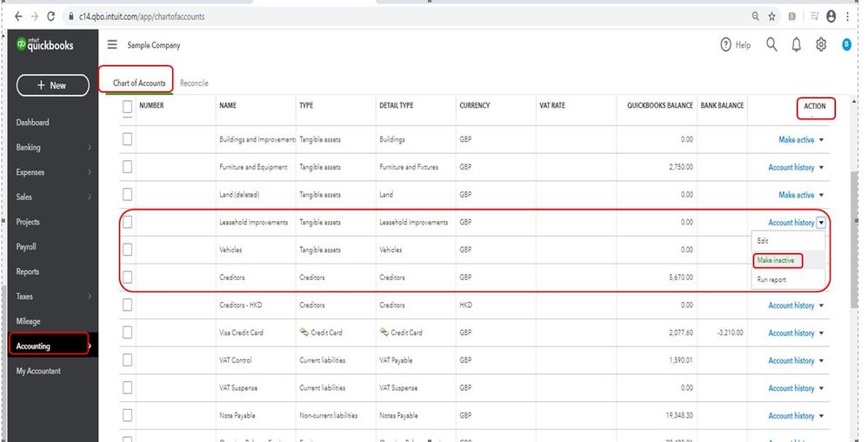
Task: Open Expenses in sidebar
Action: tap(30, 172)
